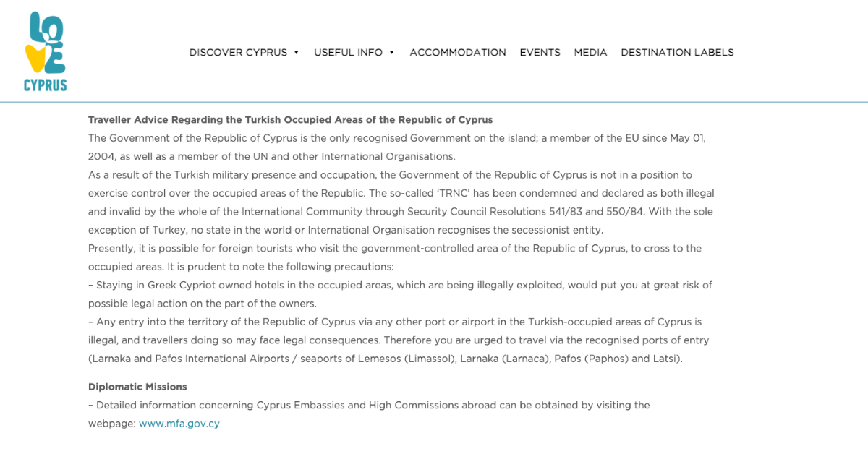Screen dimensions: 868x454
Task: Expand the Discover Cyprus dropdown arrow
Action: (x=297, y=53)
